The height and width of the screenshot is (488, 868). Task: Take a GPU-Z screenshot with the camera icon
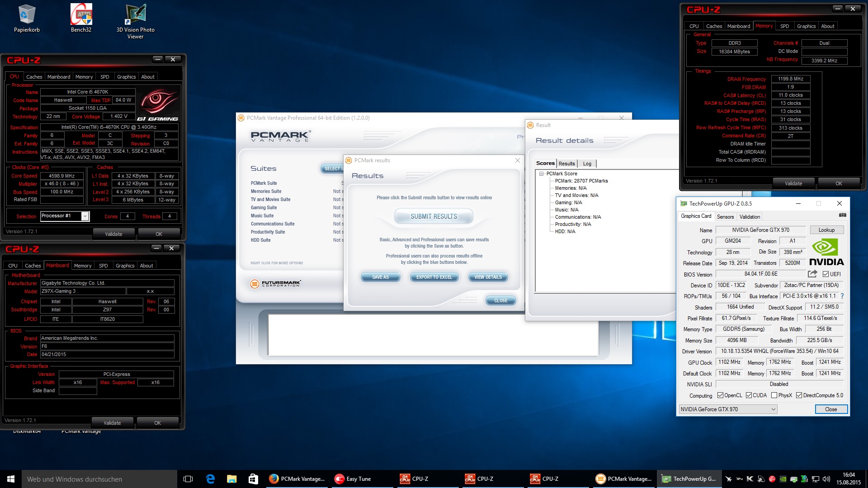(842, 216)
